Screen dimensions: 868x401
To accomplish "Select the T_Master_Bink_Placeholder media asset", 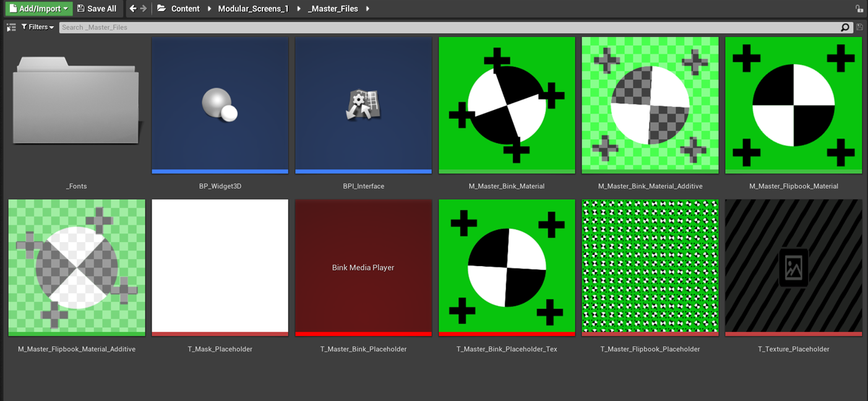I will coord(363,267).
